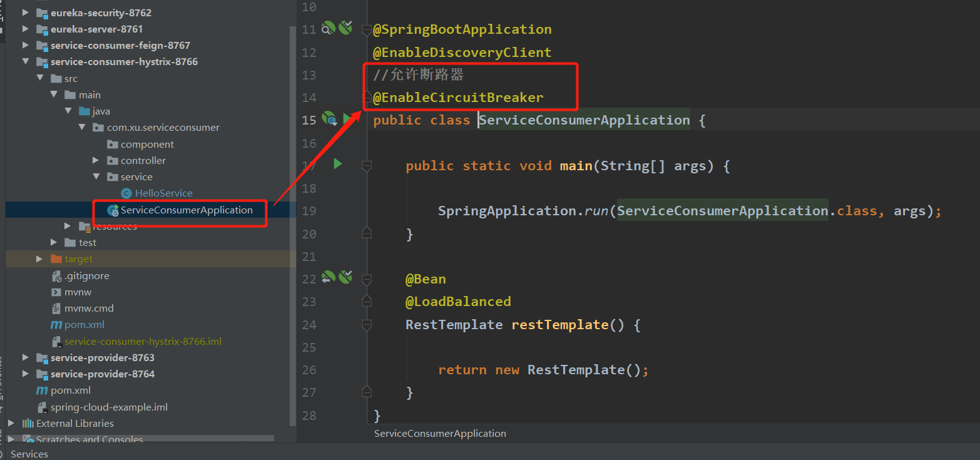Expand the test folder

point(54,242)
